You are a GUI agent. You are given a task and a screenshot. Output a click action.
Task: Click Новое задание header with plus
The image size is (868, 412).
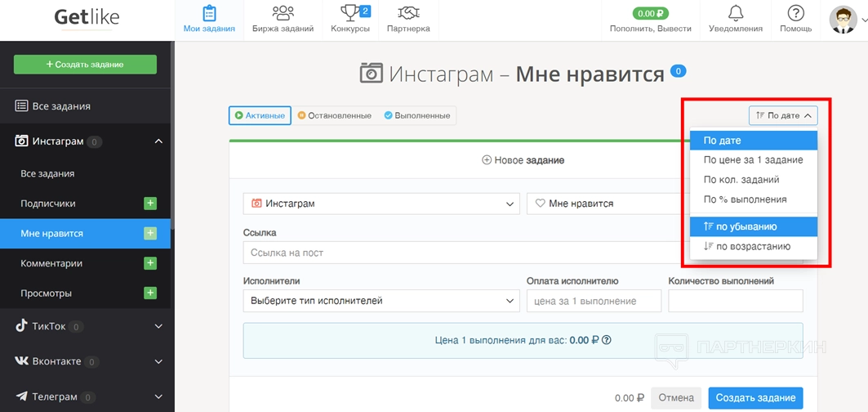click(x=523, y=160)
